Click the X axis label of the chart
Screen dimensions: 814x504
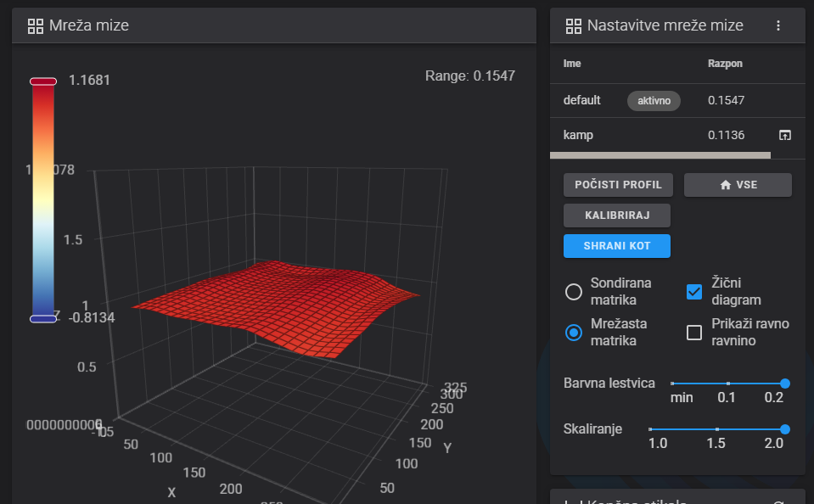tap(171, 493)
